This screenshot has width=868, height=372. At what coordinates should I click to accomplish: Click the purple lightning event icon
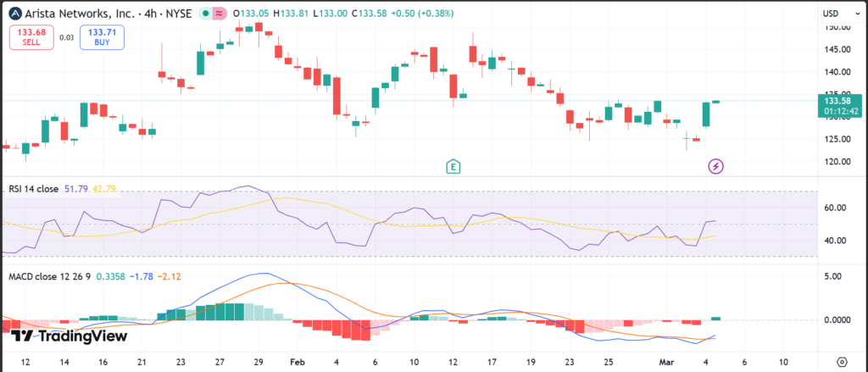[716, 166]
